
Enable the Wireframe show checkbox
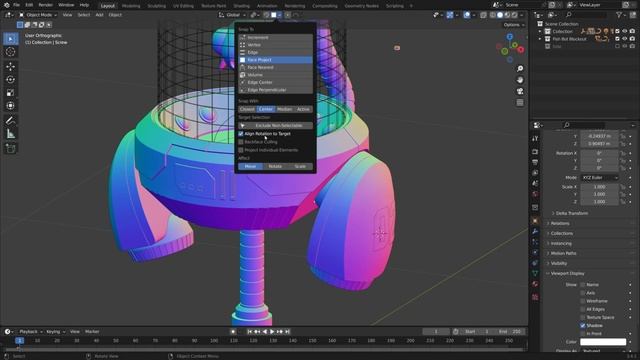pyautogui.click(x=583, y=301)
